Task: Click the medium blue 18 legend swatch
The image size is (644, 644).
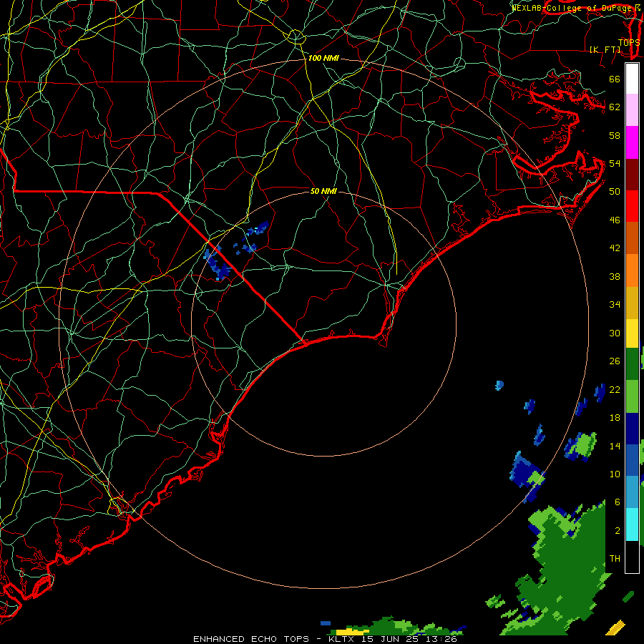Action: [632, 459]
